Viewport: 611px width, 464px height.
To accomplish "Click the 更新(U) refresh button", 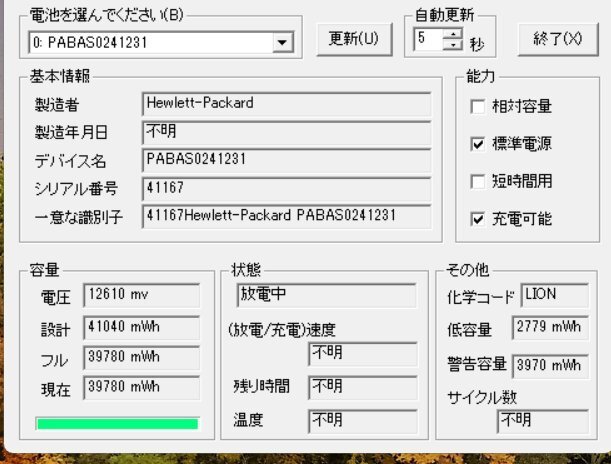I will click(354, 39).
